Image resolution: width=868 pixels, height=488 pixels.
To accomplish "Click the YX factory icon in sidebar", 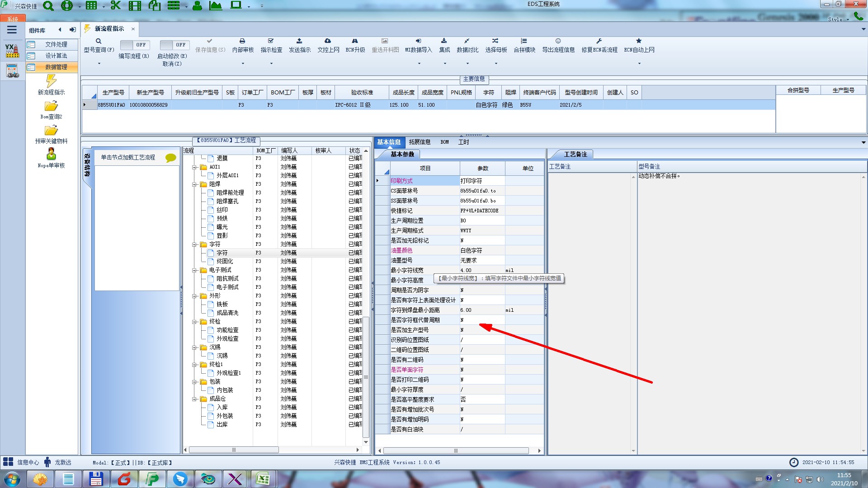I will click(12, 51).
